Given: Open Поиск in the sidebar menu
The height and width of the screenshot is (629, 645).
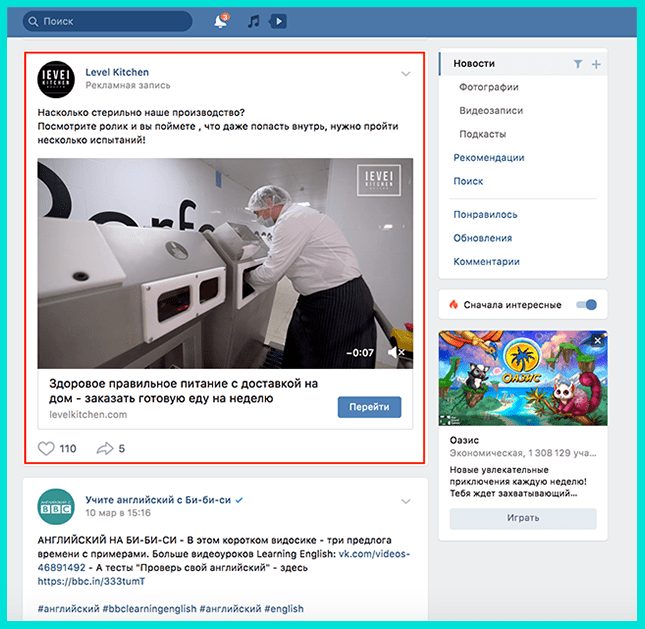Looking at the screenshot, I should 468,181.
